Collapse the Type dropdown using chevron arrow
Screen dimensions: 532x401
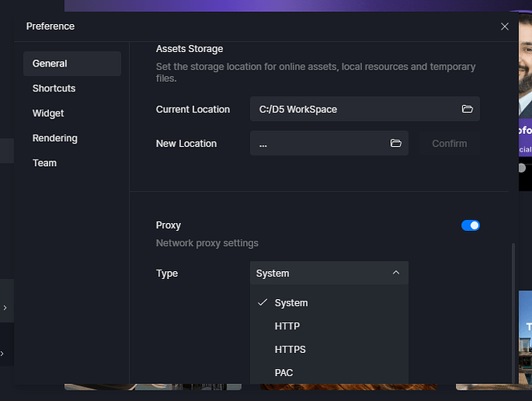[x=396, y=273]
